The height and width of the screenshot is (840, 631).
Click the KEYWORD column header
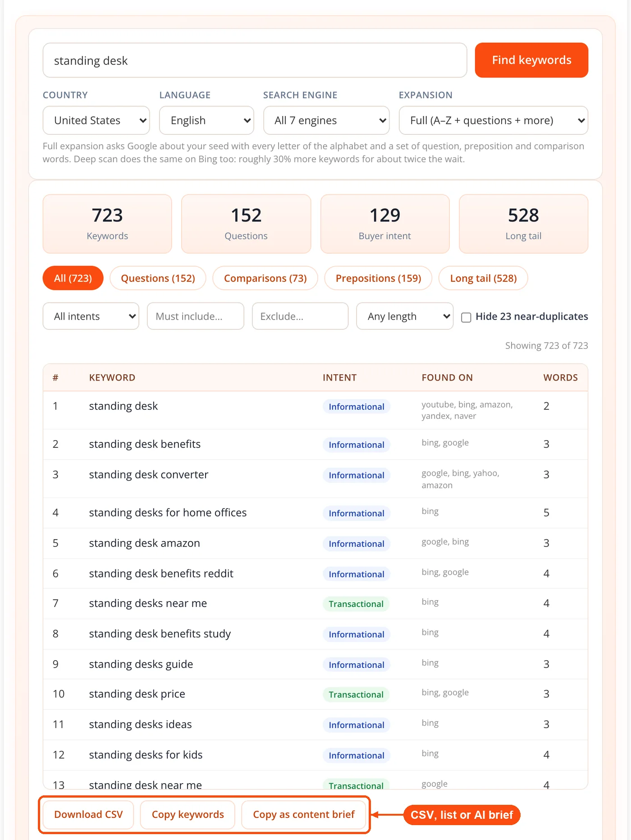tap(112, 377)
